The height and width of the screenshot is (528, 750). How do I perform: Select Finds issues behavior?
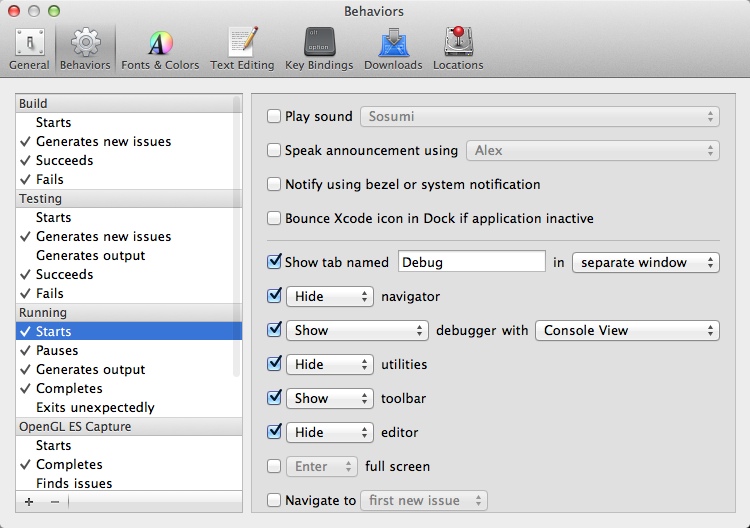pyautogui.click(x=129, y=483)
